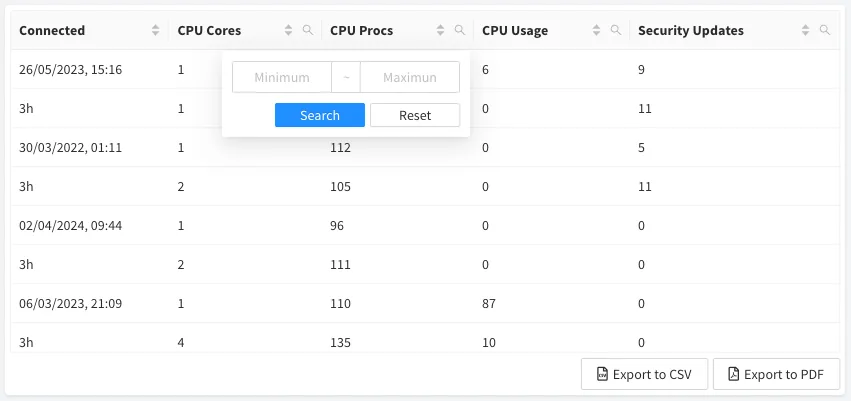Viewport: 851px width, 401px height.
Task: Select CPU Usage value 87
Action: point(489,304)
